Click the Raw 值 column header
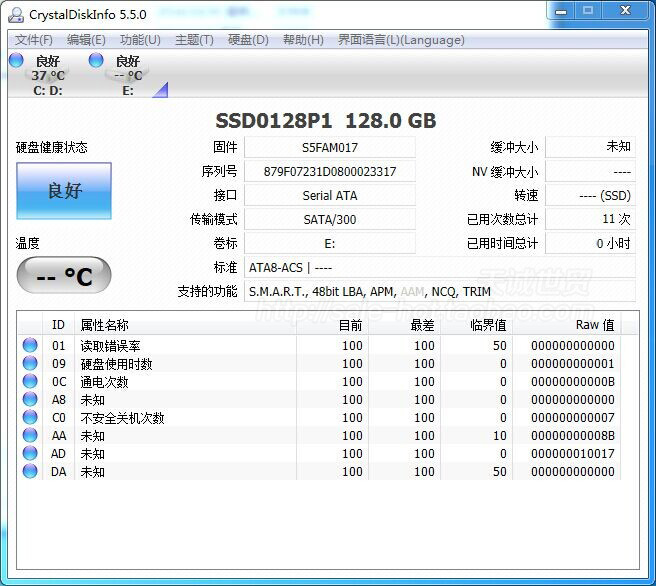This screenshot has width=656, height=586. (566, 325)
